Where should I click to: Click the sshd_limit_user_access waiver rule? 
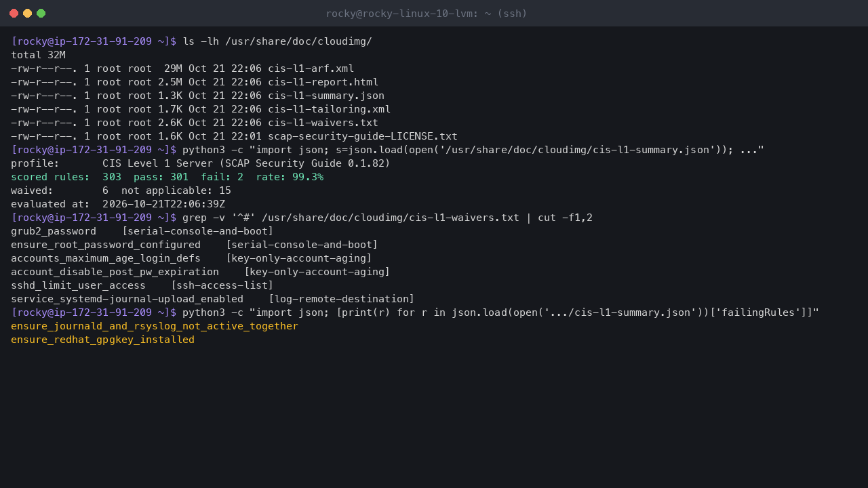(78, 285)
